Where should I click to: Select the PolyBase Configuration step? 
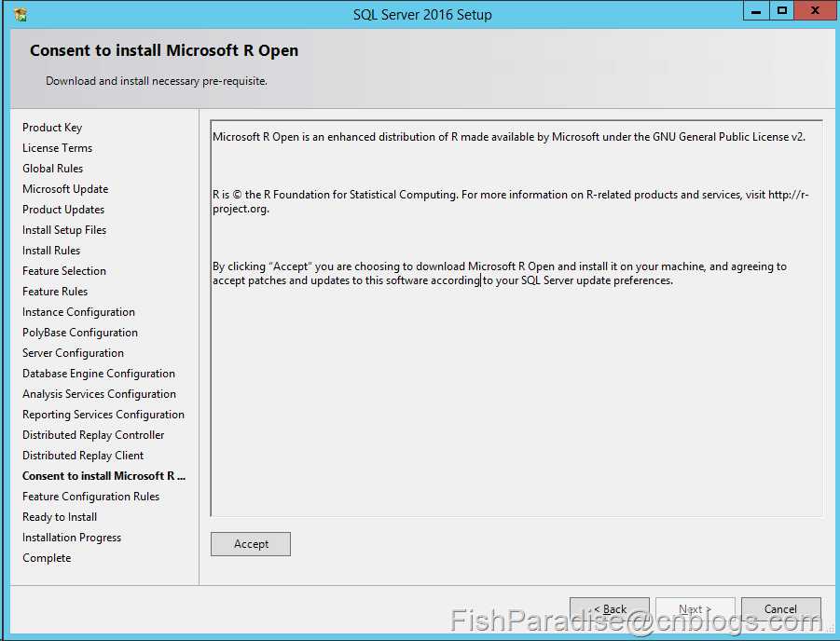(80, 333)
